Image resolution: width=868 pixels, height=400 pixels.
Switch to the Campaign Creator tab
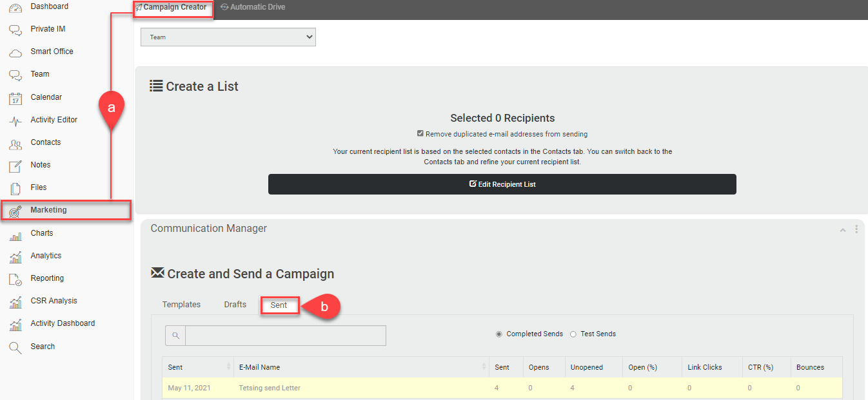(x=172, y=8)
